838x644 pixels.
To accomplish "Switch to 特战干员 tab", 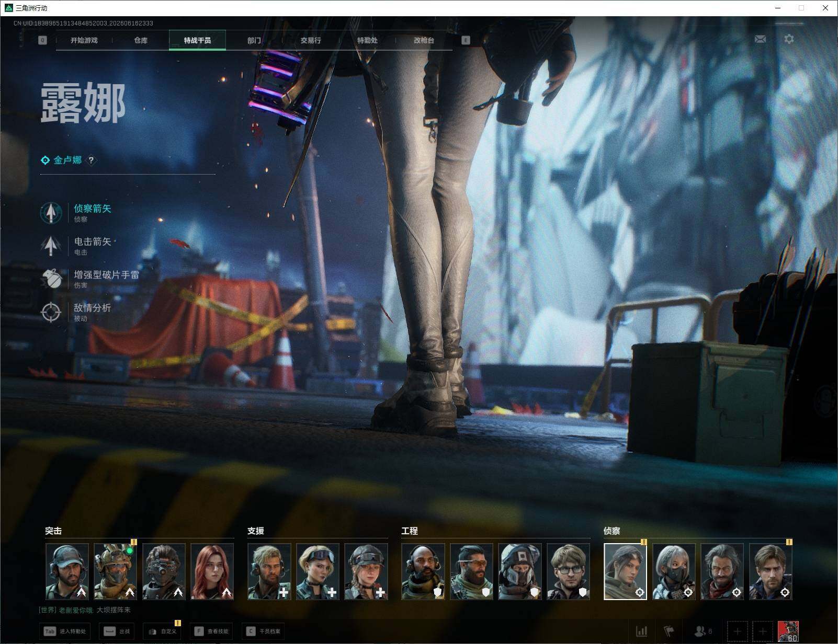I will point(197,40).
